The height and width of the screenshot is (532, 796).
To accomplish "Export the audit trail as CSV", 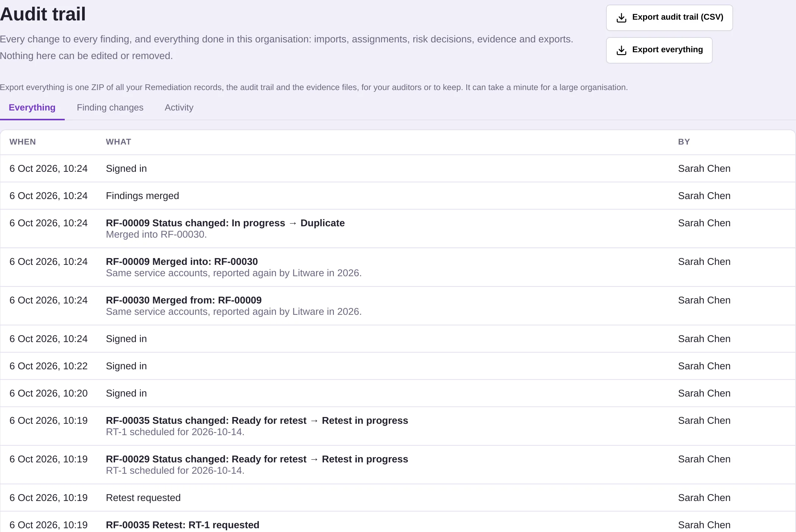I will 669,18.
